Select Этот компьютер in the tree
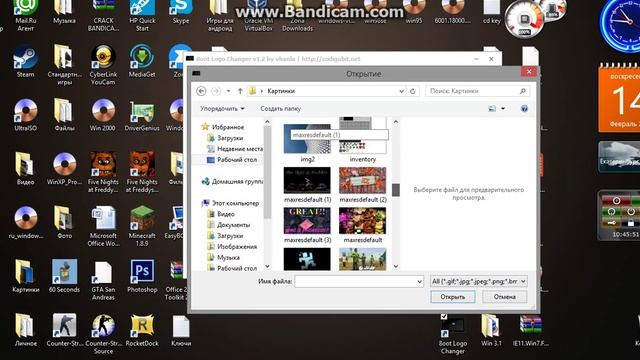Viewport: 640px width, 360px height. pos(231,203)
